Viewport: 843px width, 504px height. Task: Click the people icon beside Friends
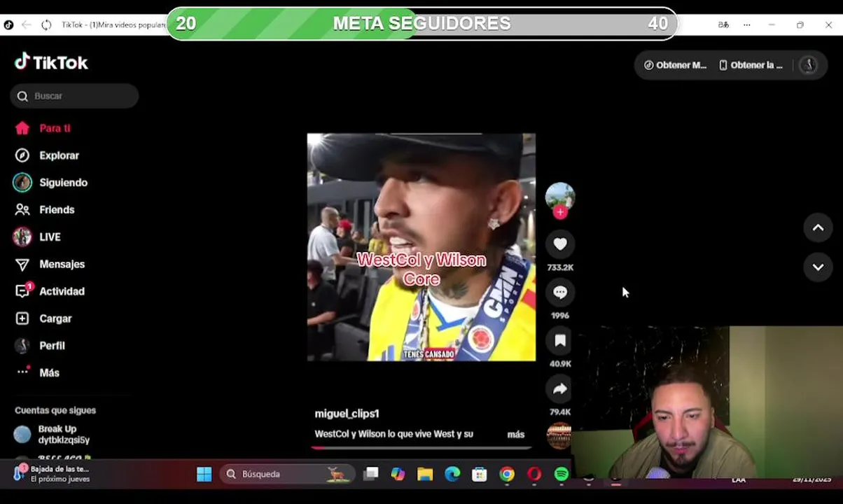22,210
